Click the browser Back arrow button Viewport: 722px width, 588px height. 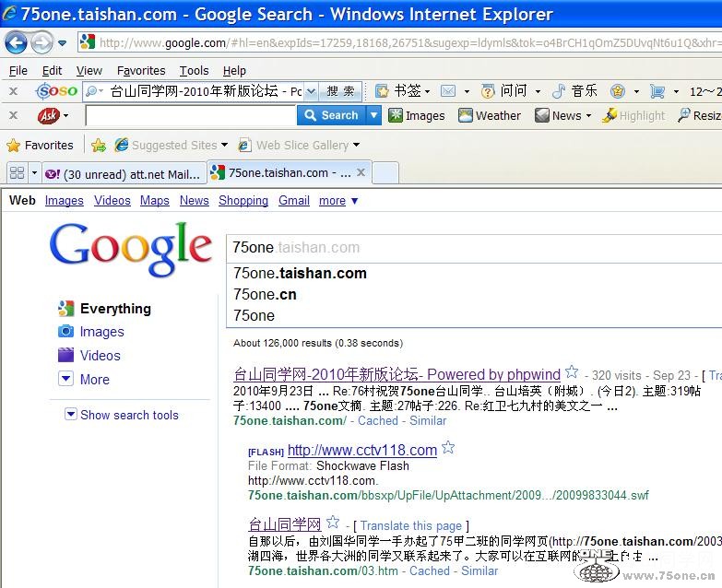(16, 42)
